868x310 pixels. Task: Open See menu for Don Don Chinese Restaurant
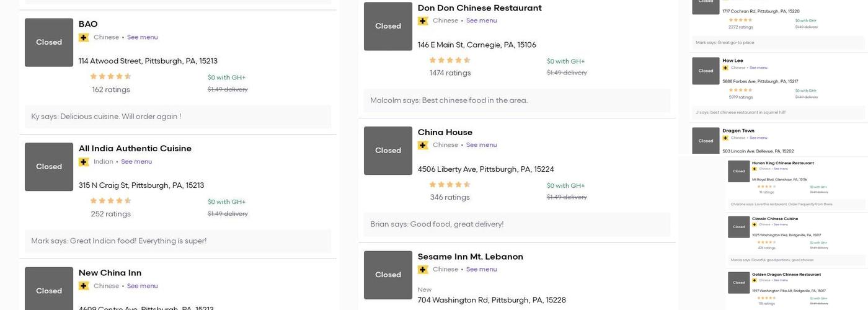(481, 20)
